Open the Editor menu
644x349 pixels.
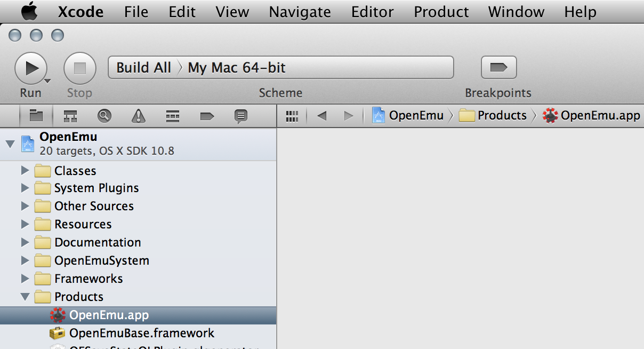(x=372, y=12)
